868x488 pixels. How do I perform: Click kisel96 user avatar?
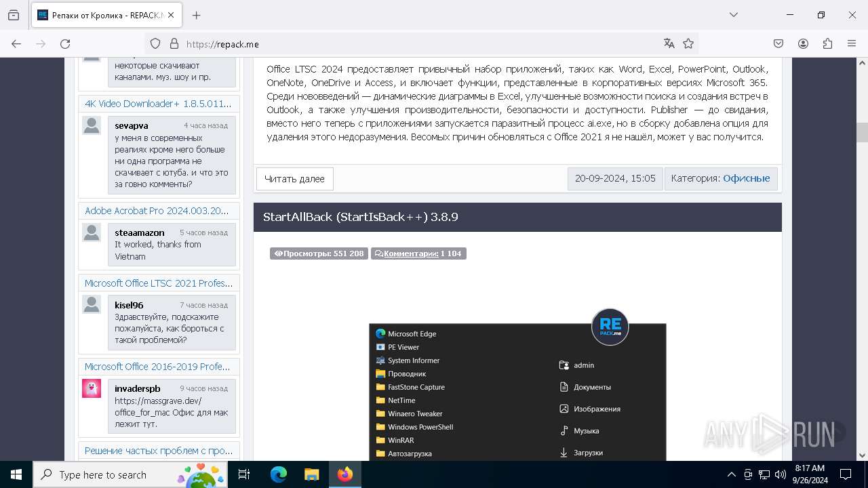coord(92,304)
